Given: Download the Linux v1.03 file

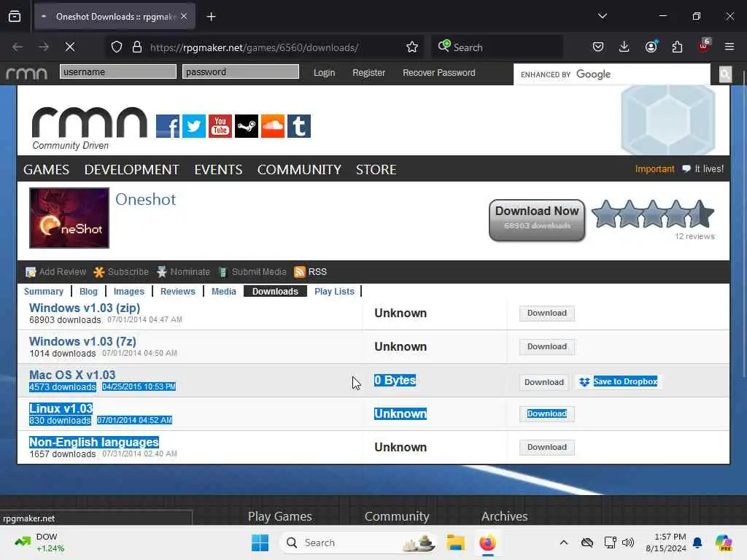Looking at the screenshot, I should pos(547,414).
